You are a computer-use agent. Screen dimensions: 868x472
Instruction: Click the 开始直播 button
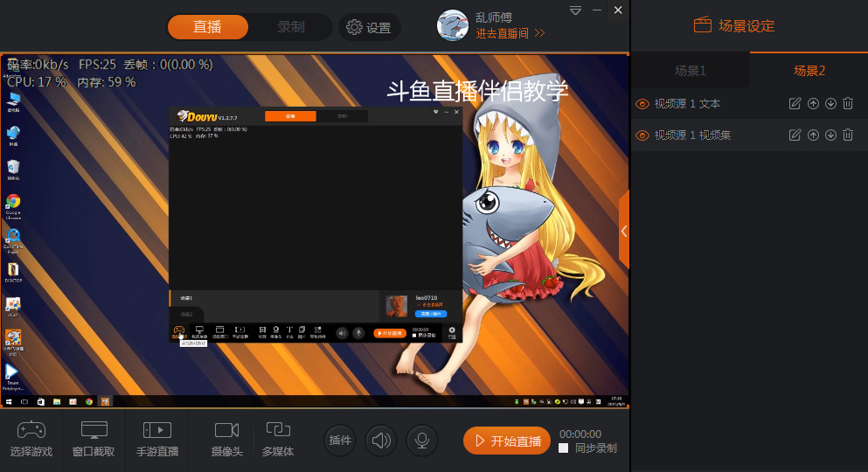coord(507,441)
